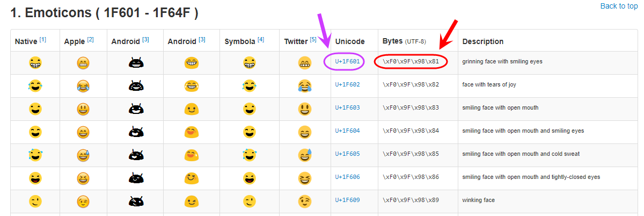644x216 pixels.
Task: Click the Twitter emoji for grinning face with smiling eyes
Action: click(305, 63)
